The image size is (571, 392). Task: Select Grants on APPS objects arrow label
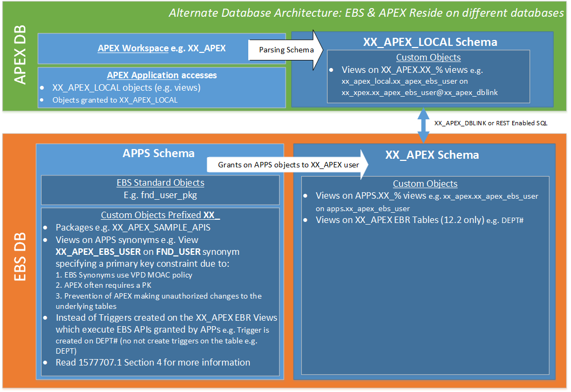(288, 165)
